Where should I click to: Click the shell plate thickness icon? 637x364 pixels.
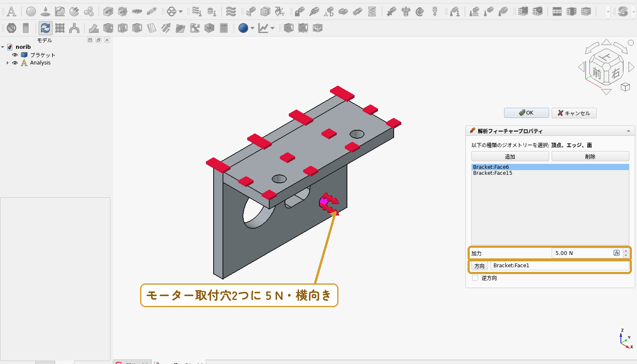click(x=137, y=11)
